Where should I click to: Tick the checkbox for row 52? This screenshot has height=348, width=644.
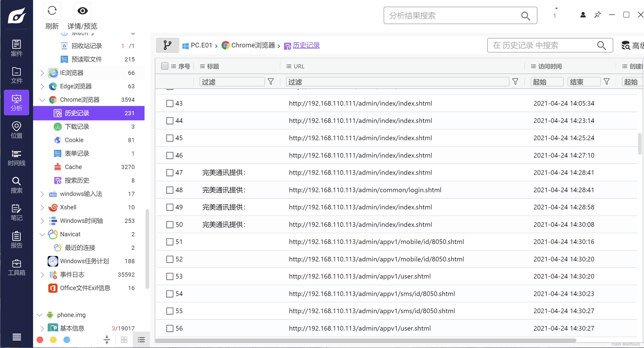[x=170, y=259]
